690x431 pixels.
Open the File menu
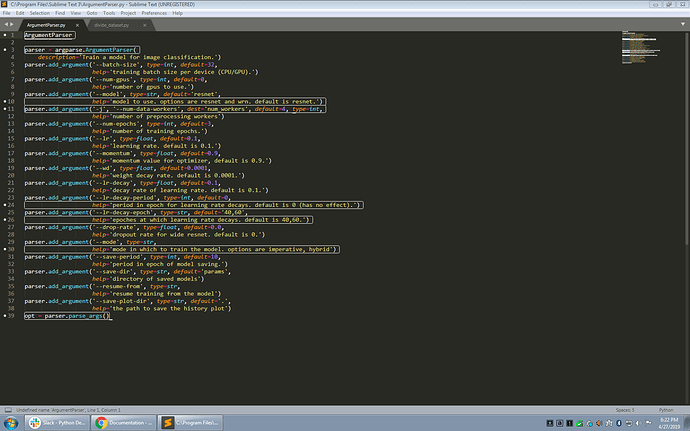[7, 13]
